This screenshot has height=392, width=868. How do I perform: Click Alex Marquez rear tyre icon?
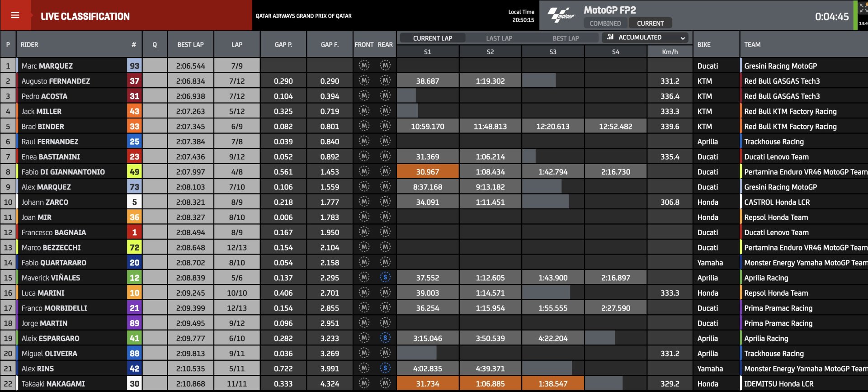click(x=385, y=187)
